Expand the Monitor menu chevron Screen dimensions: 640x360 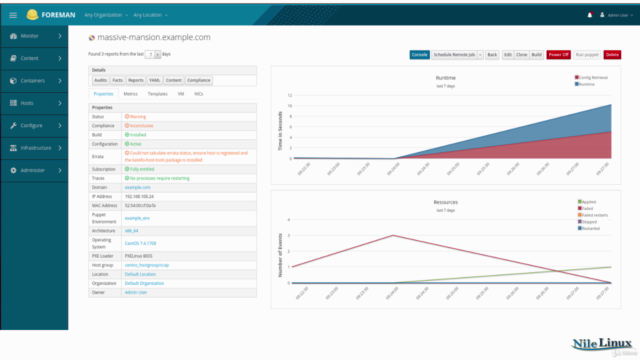(60, 36)
